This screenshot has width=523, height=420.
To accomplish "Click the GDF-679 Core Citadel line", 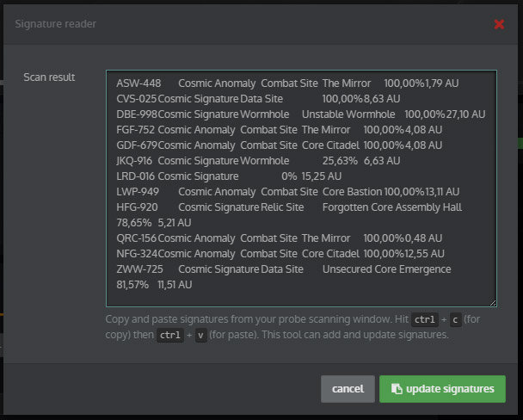I will [x=279, y=145].
